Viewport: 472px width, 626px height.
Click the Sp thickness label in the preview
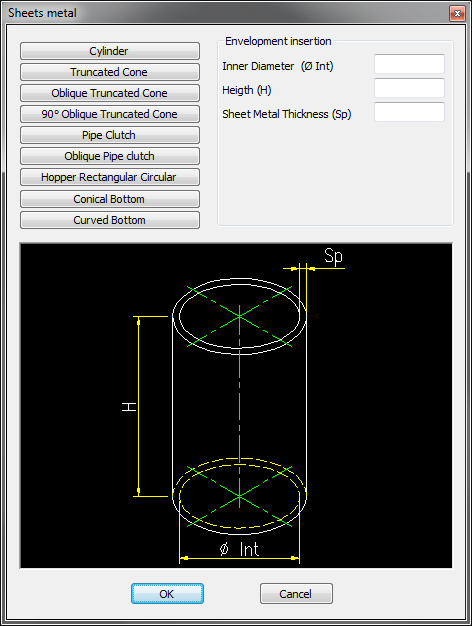pos(333,256)
